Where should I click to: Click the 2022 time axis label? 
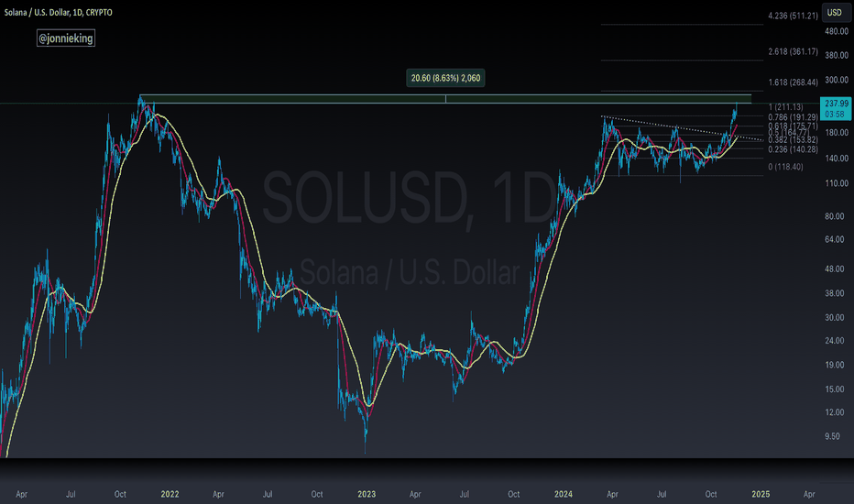(170, 494)
